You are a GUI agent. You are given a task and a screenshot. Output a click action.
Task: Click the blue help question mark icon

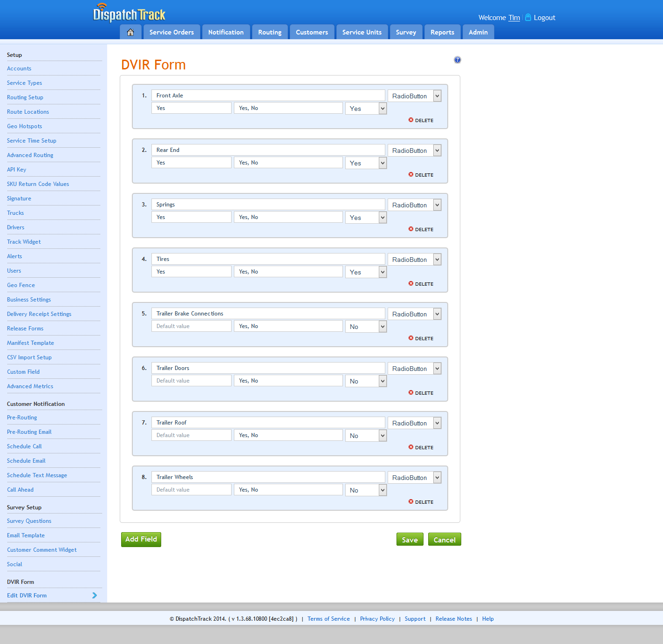pyautogui.click(x=457, y=60)
